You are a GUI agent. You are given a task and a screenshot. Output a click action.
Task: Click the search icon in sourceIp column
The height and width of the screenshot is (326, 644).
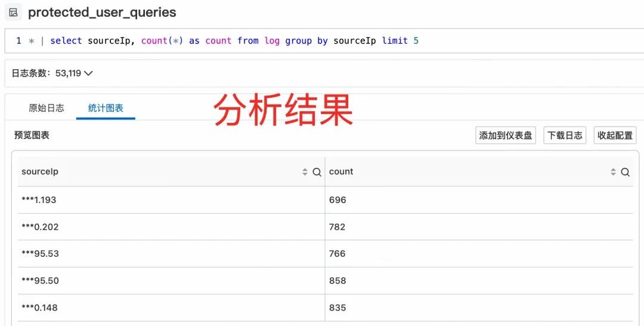(317, 172)
